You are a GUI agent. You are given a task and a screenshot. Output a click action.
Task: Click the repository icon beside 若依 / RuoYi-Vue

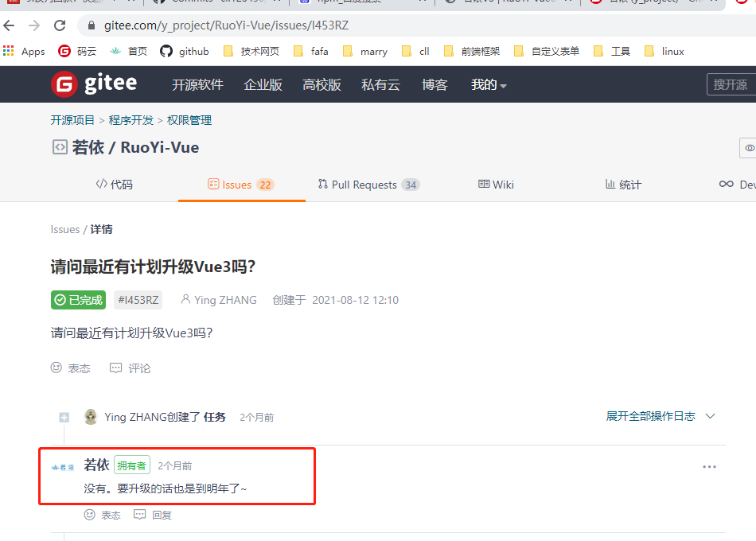[59, 147]
